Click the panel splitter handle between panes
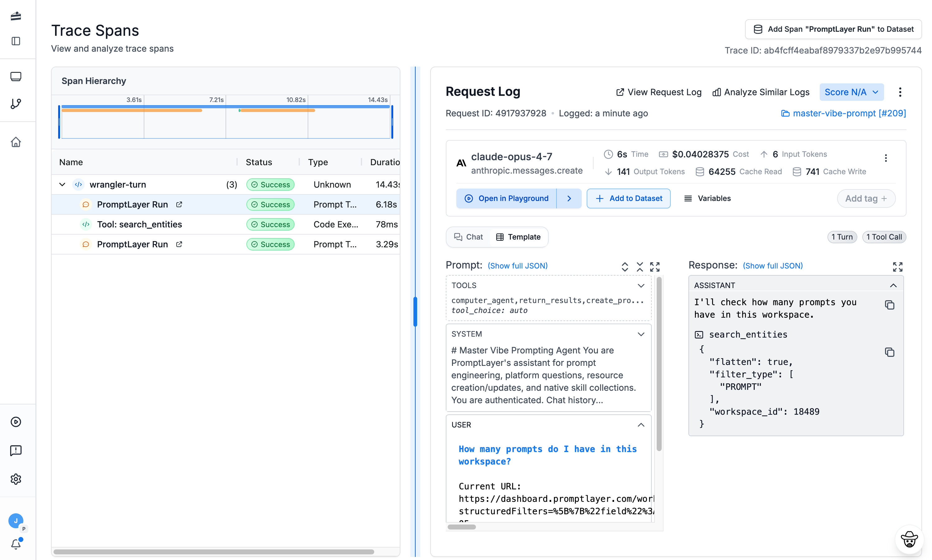This screenshot has width=932, height=560. [x=415, y=312]
